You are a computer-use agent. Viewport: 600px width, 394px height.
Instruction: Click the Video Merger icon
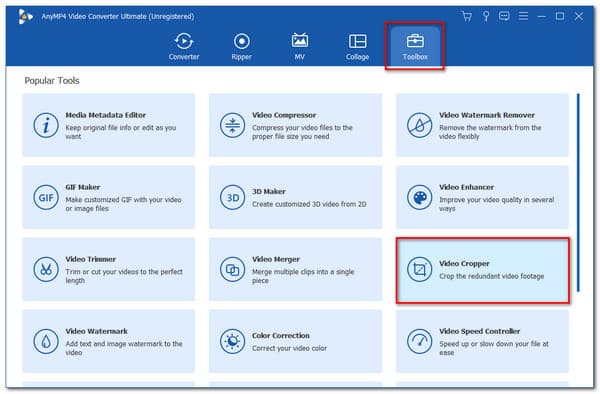[x=232, y=269]
